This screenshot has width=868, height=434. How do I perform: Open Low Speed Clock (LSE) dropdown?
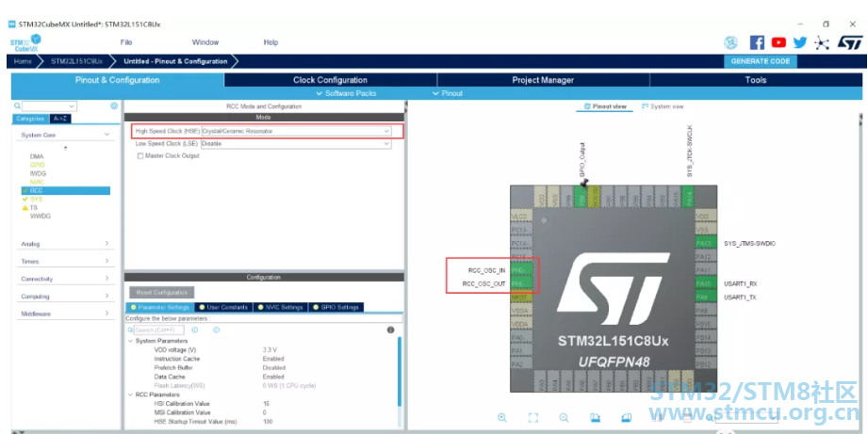tap(296, 143)
